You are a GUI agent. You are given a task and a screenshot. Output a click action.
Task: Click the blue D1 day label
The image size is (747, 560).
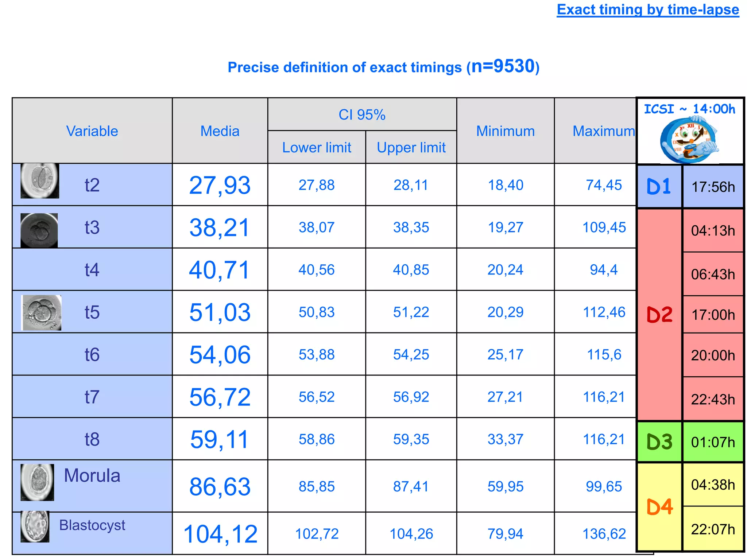[659, 187]
